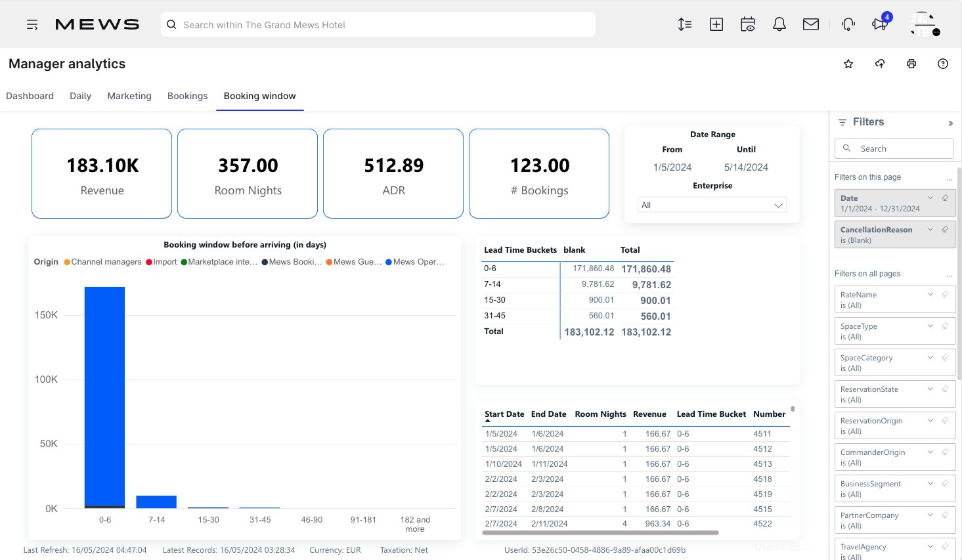This screenshot has width=962, height=560.
Task: Open the Enterprise dropdown showing All
Action: coord(712,204)
